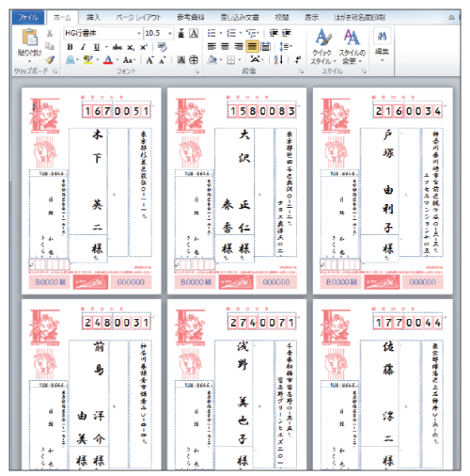This screenshot has width=470, height=476.
Task: Click the Paste (貼り付け) clipboard icon
Action: pos(30,38)
